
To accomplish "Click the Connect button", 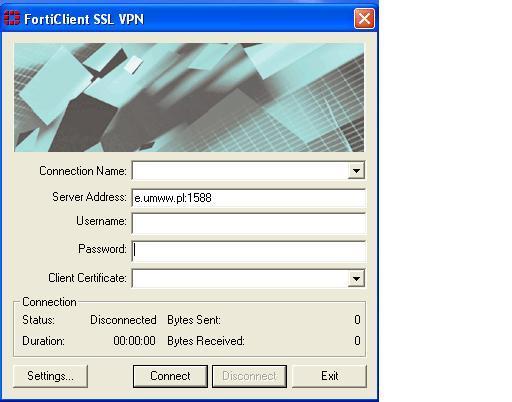I will click(170, 376).
